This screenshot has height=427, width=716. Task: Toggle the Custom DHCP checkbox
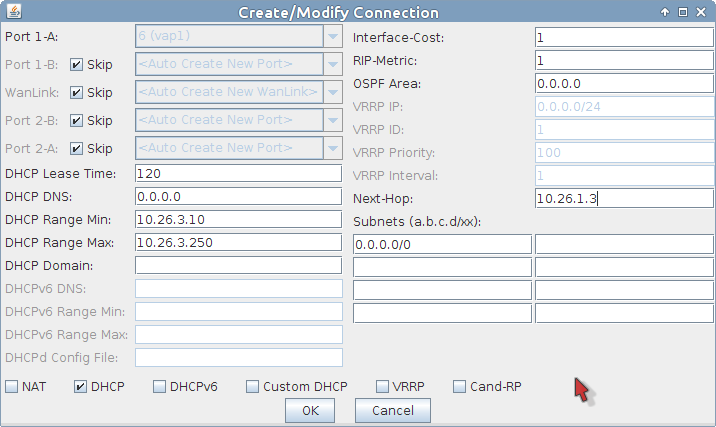253,386
